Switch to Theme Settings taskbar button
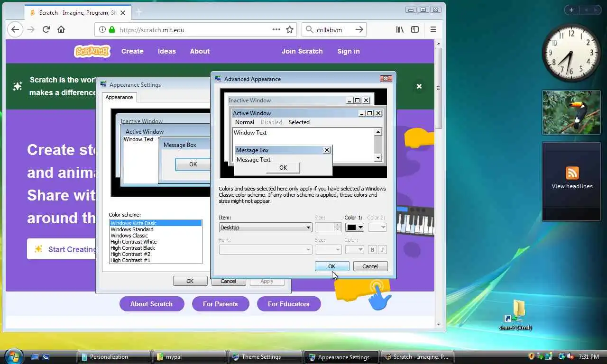The height and width of the screenshot is (364, 607). [x=266, y=357]
